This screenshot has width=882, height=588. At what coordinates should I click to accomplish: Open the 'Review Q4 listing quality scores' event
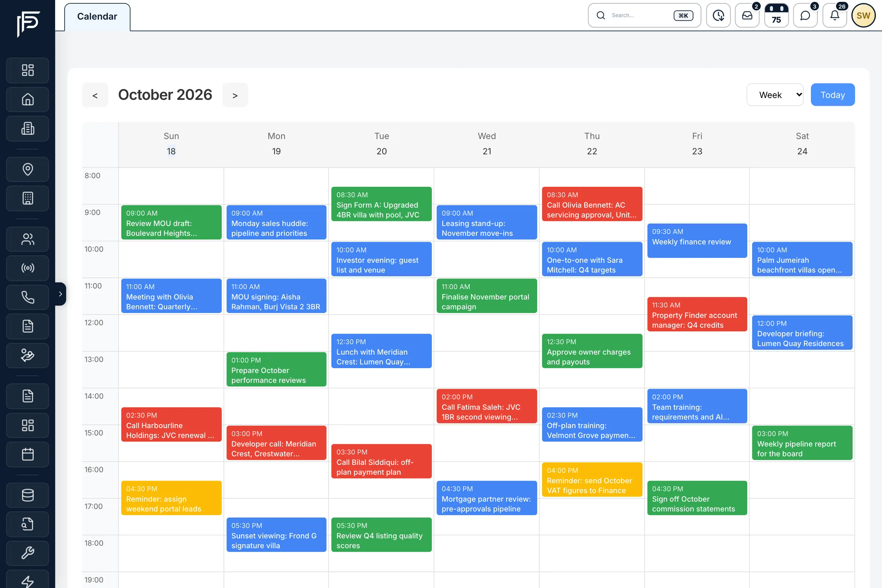381,535
